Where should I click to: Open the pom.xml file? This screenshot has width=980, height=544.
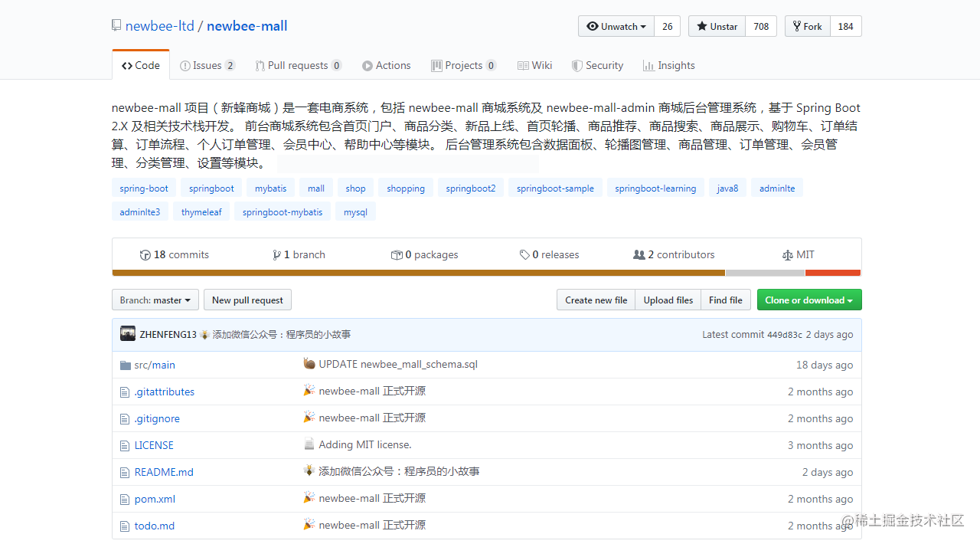[x=155, y=500]
